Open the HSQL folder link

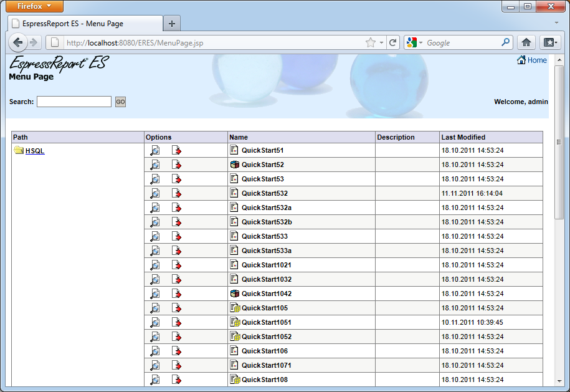click(35, 151)
